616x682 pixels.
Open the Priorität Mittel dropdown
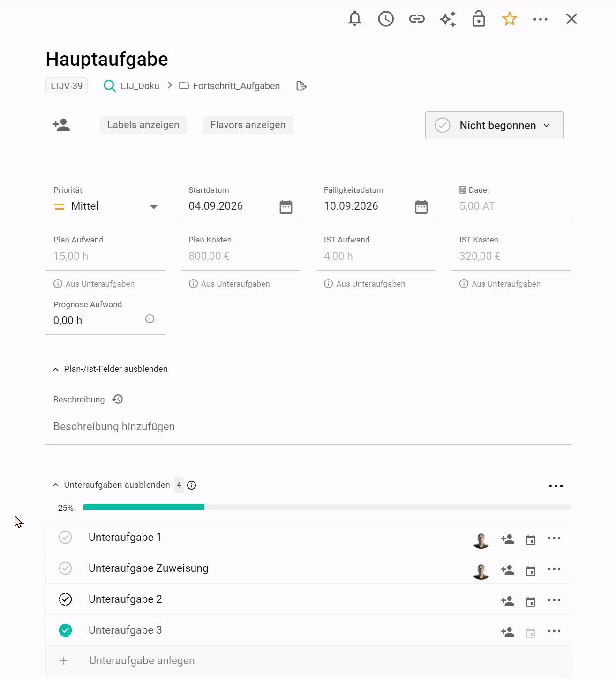[105, 206]
